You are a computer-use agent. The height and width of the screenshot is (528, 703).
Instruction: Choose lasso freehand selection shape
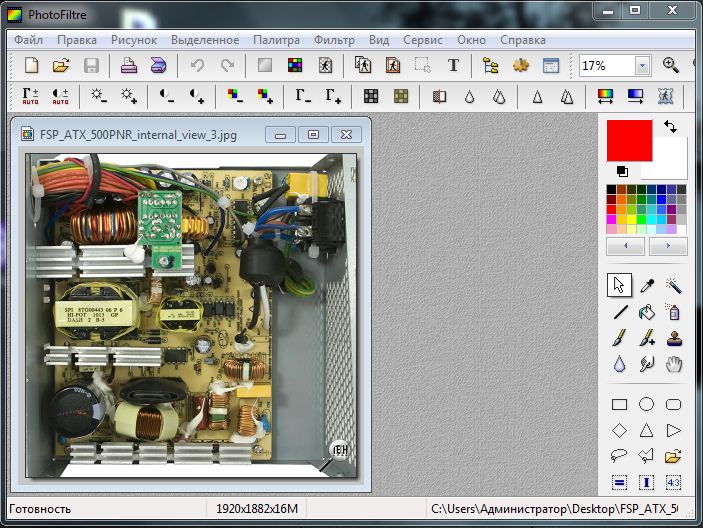coord(619,456)
